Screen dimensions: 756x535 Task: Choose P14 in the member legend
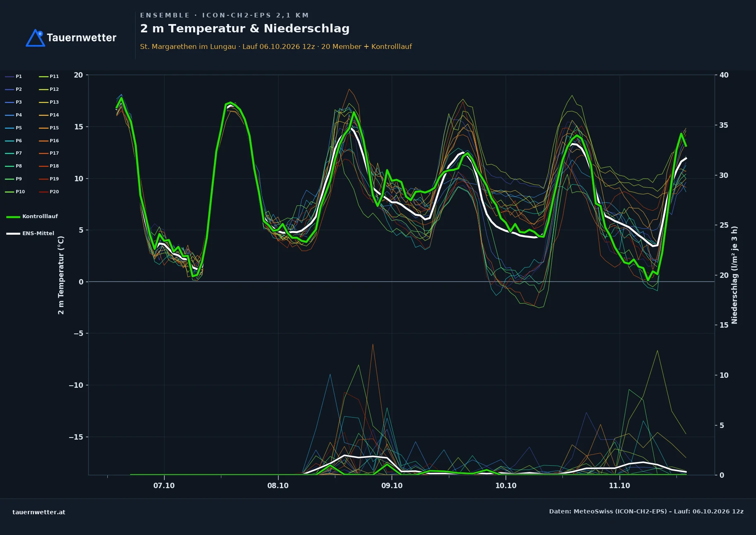[49, 115]
